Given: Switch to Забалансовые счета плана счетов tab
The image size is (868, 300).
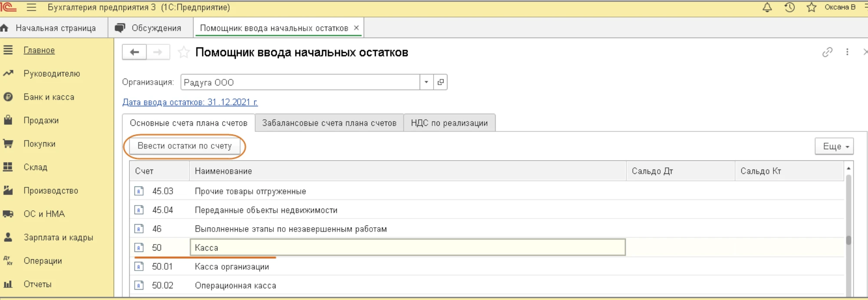Looking at the screenshot, I should (329, 123).
